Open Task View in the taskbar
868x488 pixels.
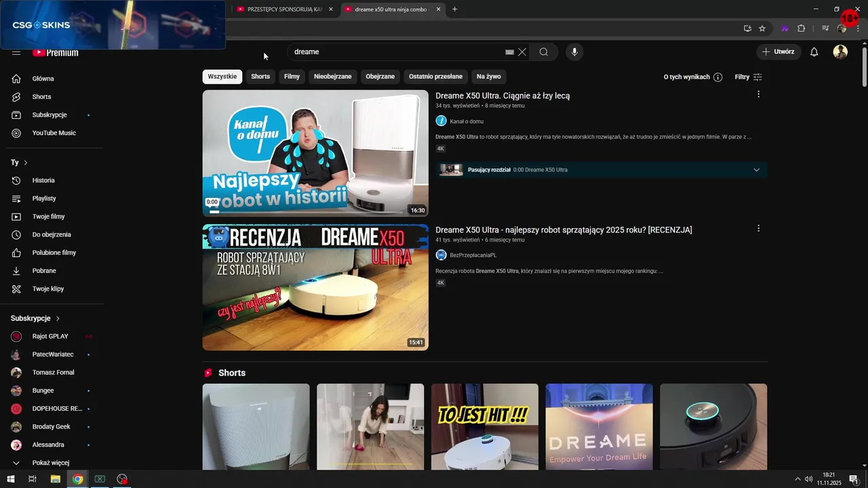(32, 479)
